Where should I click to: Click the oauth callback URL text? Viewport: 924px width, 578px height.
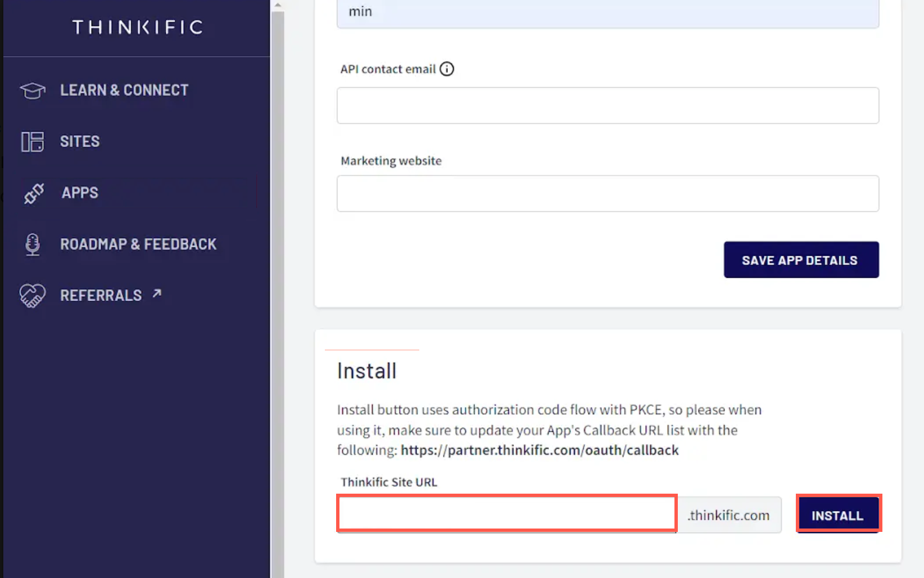click(x=540, y=450)
